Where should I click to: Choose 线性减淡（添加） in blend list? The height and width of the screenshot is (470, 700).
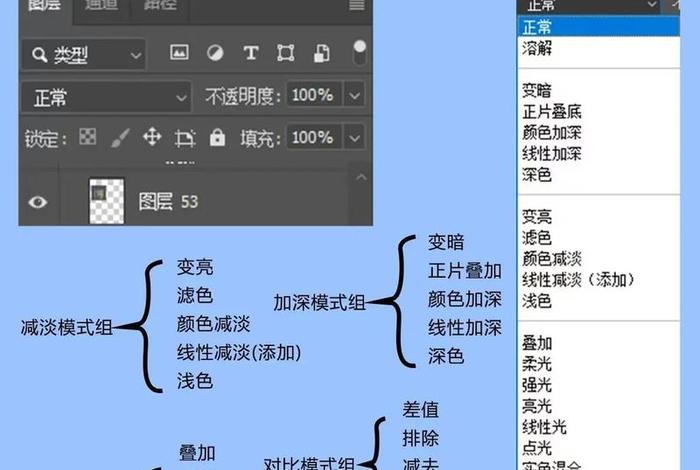pos(579,280)
